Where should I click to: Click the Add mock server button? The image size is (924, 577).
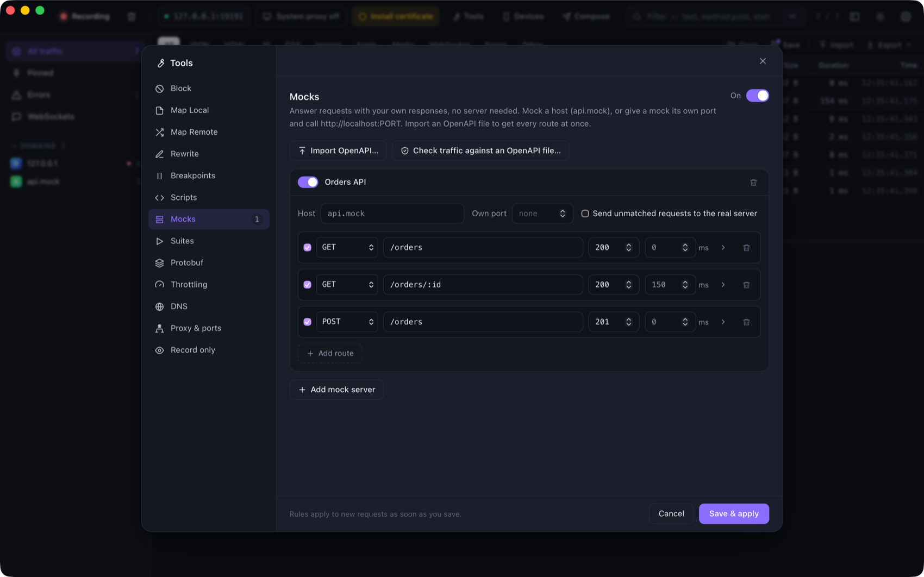click(x=336, y=390)
